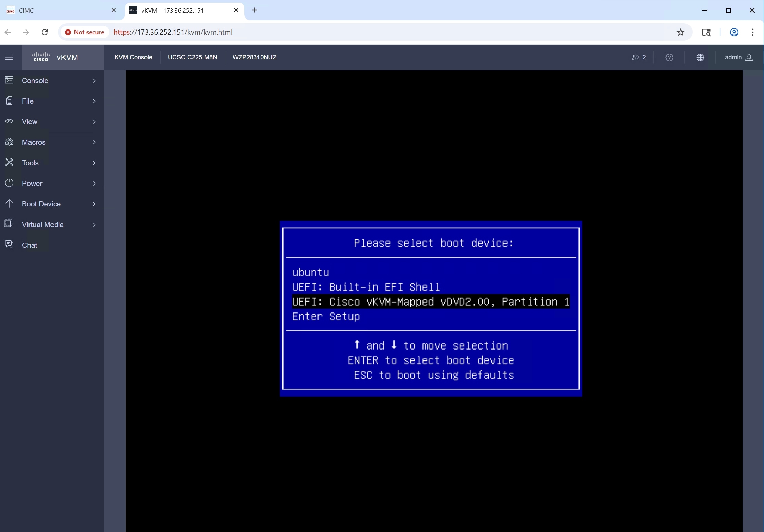Click the Boot Device menu label
Viewport: 764px width, 532px height.
(x=41, y=204)
